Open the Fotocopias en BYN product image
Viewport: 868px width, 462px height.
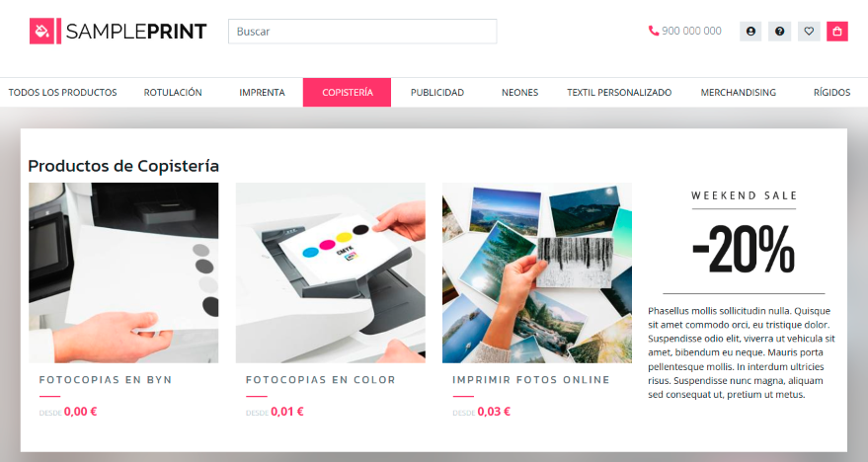[x=123, y=272]
